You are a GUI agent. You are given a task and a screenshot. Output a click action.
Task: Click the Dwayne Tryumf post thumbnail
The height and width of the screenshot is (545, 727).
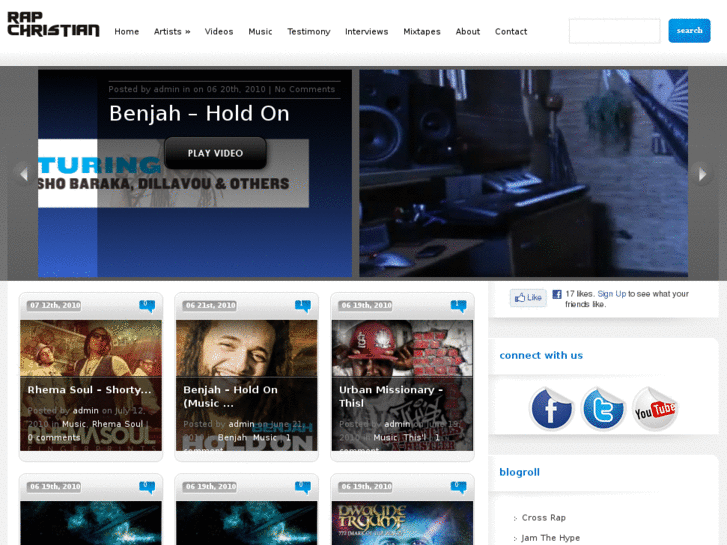tap(402, 523)
